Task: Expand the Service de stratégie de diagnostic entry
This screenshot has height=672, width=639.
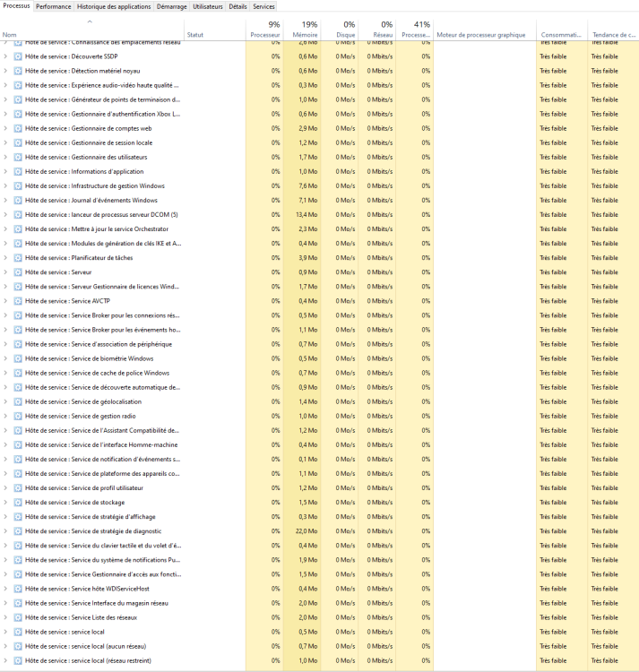Action: tap(6, 530)
